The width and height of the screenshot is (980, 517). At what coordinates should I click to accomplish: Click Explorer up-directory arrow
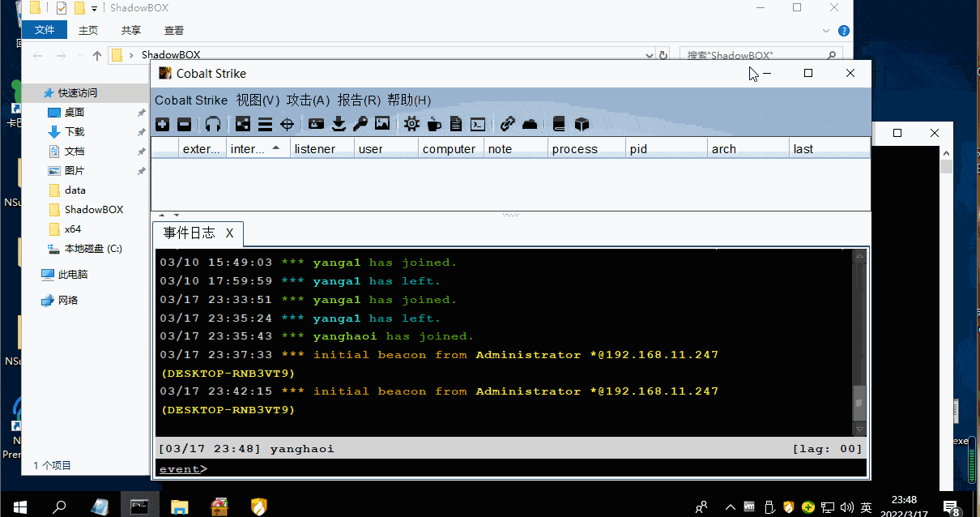coord(97,55)
